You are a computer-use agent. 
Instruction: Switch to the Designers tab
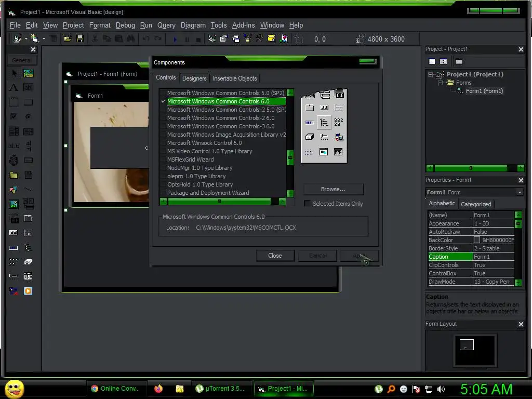(194, 78)
